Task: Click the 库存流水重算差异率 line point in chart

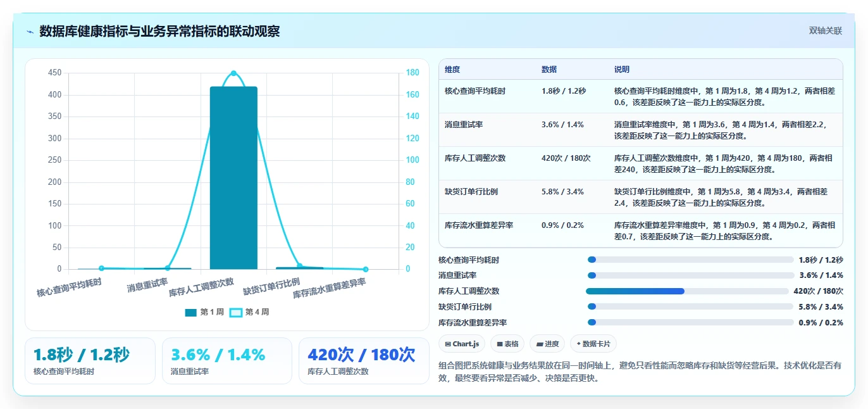Action: coord(366,269)
